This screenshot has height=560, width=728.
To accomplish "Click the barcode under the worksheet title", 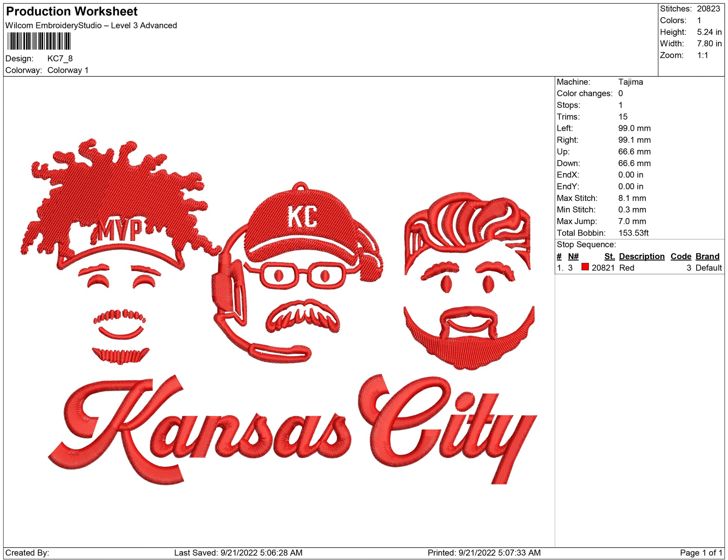I will point(39,41).
